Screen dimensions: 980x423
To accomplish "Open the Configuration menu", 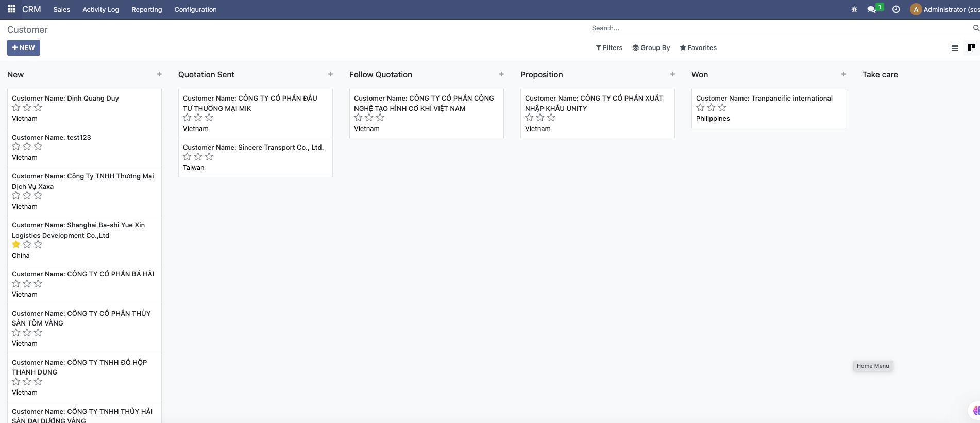I will pos(195,9).
